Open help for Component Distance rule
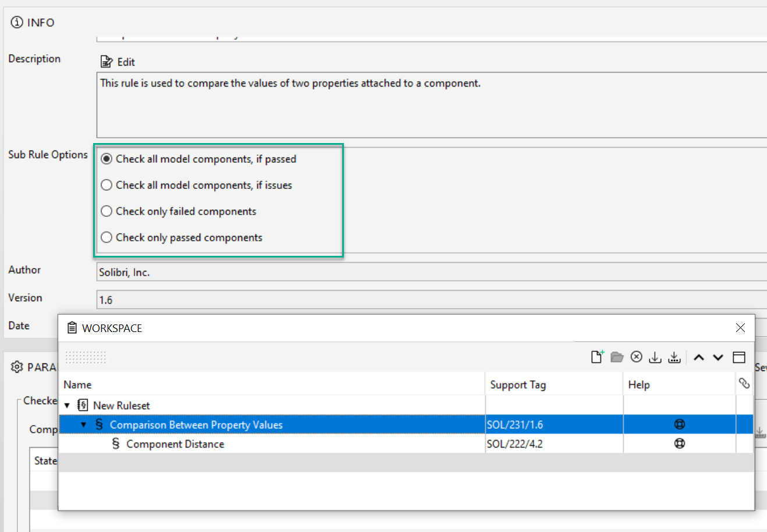 coord(680,444)
